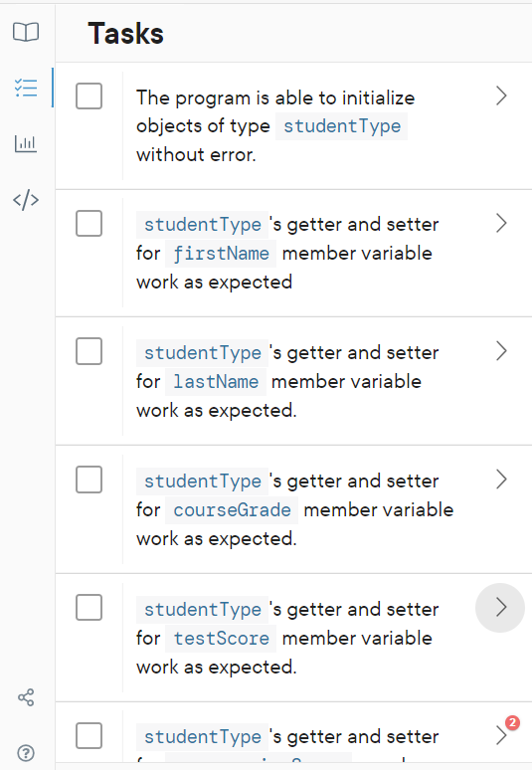Select the Tasks panel heading

pyautogui.click(x=125, y=34)
